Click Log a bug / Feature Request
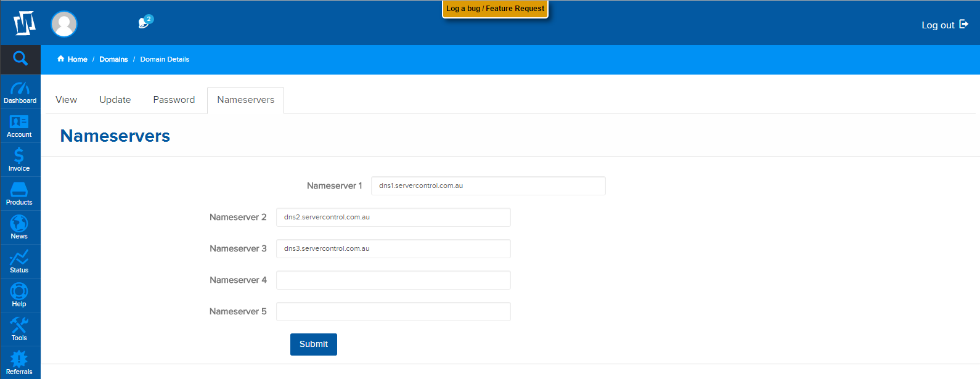Image resolution: width=980 pixels, height=379 pixels. click(495, 9)
